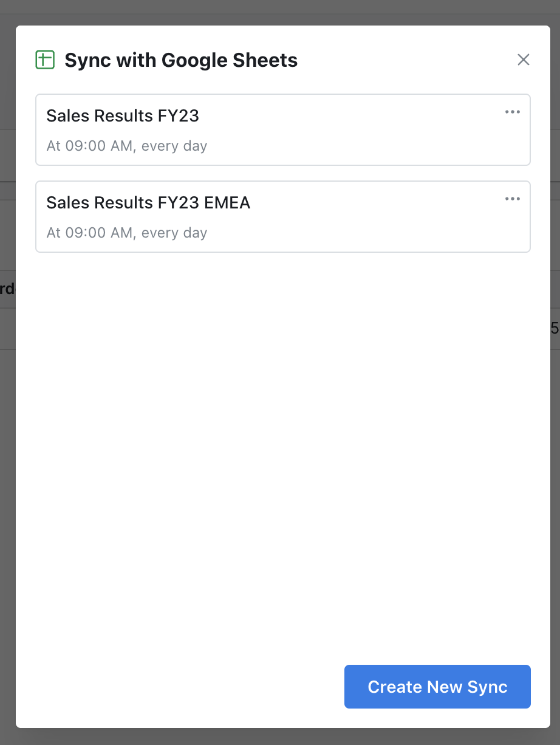The height and width of the screenshot is (745, 560).
Task: Open the second sync card in the list
Action: (283, 216)
